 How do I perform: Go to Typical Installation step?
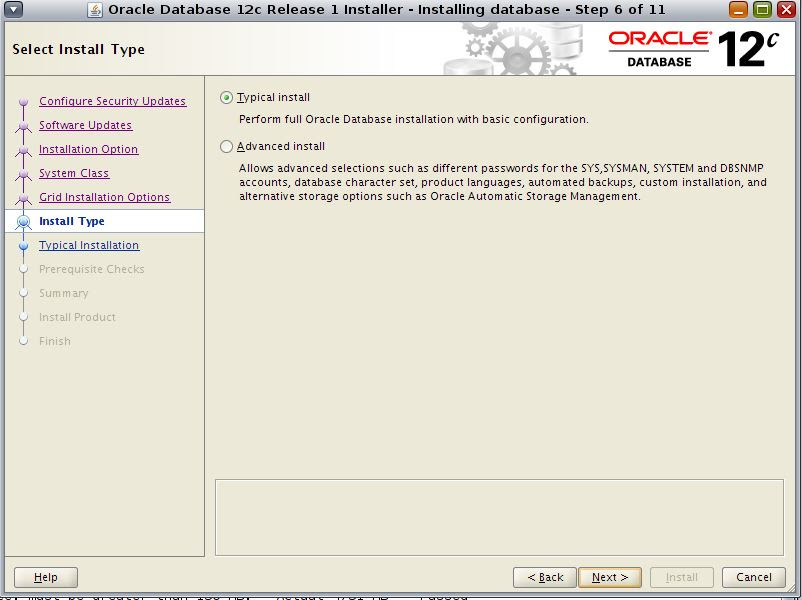[89, 245]
